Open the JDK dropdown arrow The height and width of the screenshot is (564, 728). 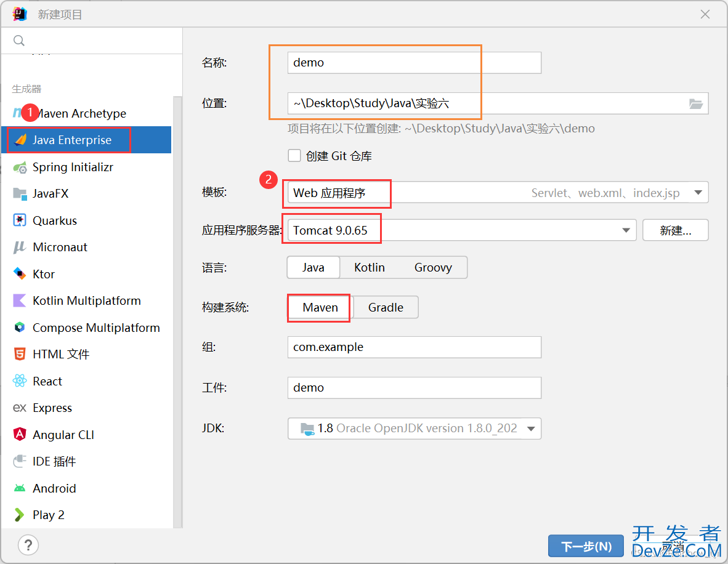tap(531, 429)
